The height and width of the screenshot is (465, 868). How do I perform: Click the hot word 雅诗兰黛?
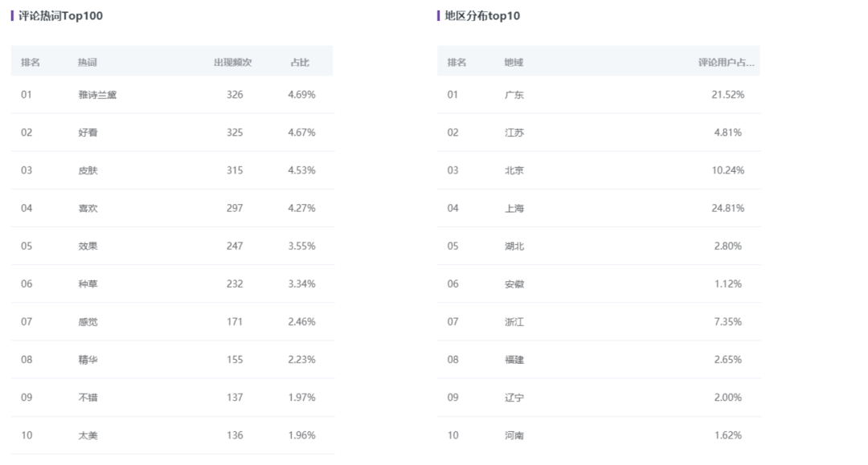click(97, 95)
